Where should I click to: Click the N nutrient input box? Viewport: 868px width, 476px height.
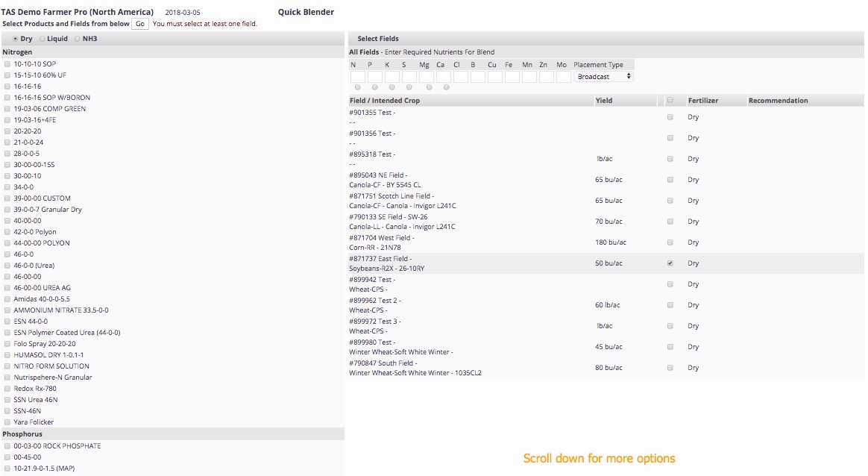coord(358,77)
